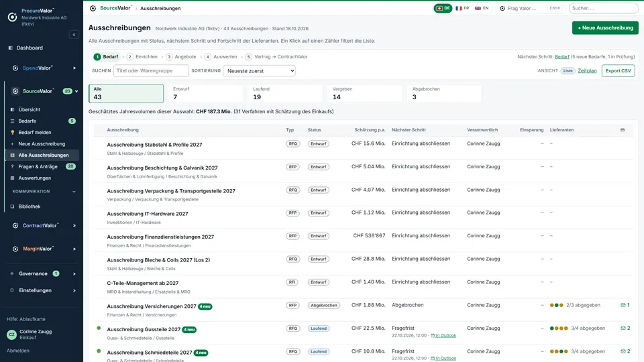Expand the SpendValor section chevron

click(x=74, y=68)
